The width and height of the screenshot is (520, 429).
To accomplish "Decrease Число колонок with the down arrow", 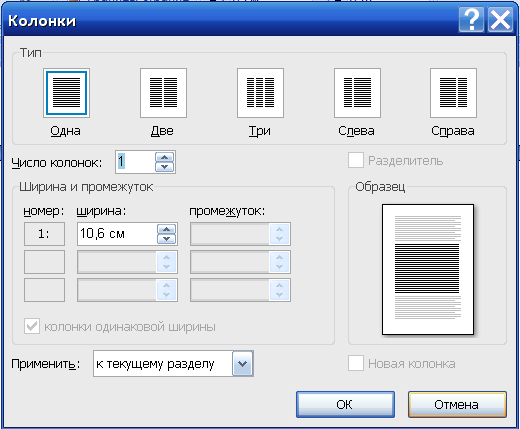I will (165, 167).
